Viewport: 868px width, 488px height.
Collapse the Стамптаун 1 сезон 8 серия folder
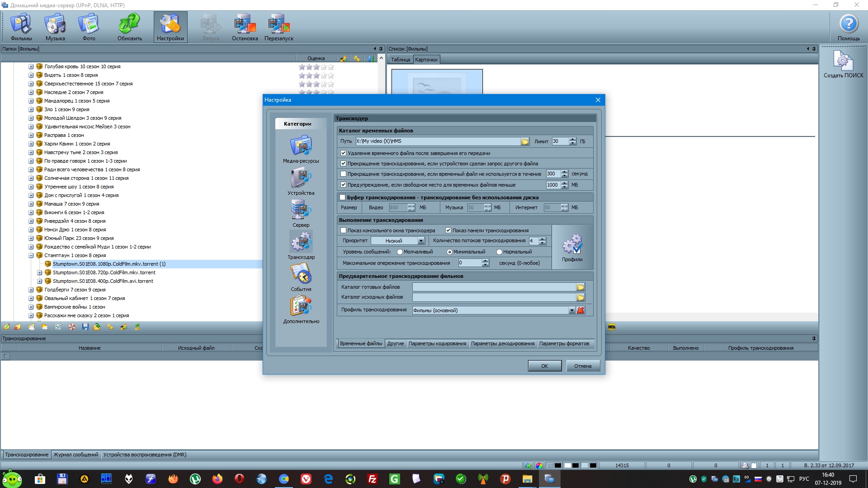tap(31, 255)
